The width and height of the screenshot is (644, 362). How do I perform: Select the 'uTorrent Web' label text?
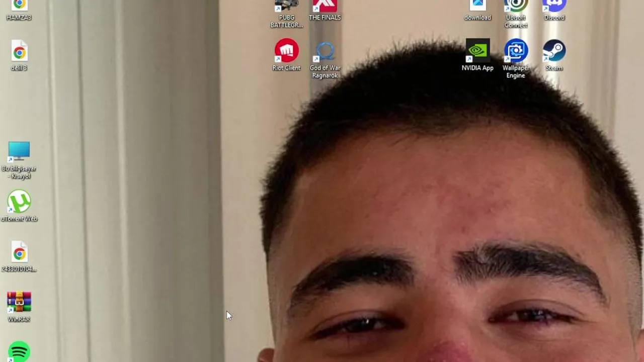click(x=19, y=219)
